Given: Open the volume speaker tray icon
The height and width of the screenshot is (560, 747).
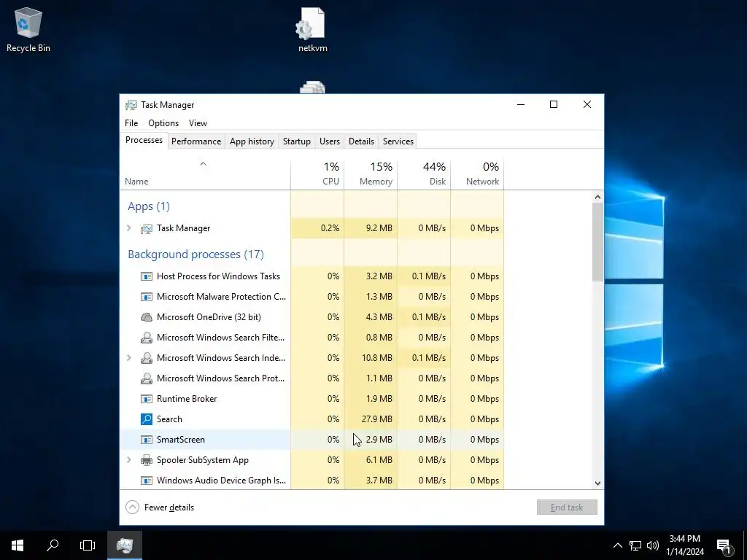Looking at the screenshot, I should click(653, 545).
